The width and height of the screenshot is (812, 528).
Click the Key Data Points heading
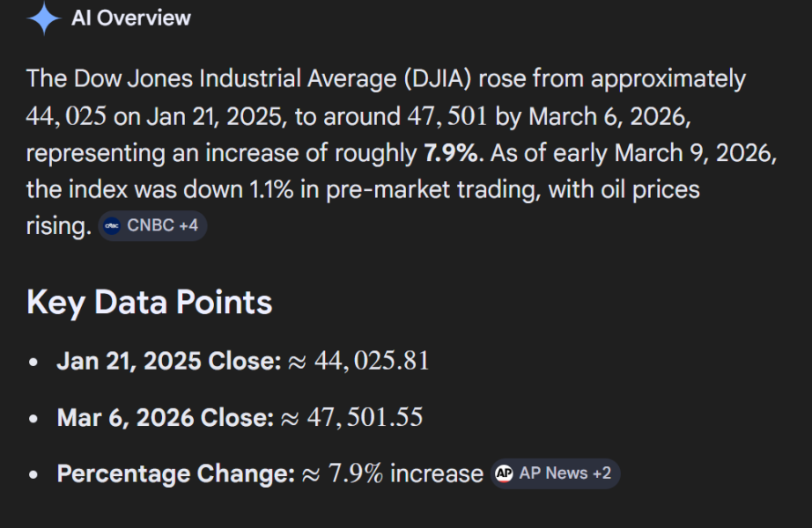click(150, 302)
